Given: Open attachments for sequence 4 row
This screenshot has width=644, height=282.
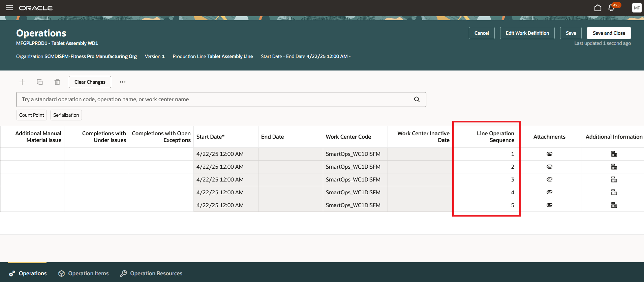Looking at the screenshot, I should 549,192.
